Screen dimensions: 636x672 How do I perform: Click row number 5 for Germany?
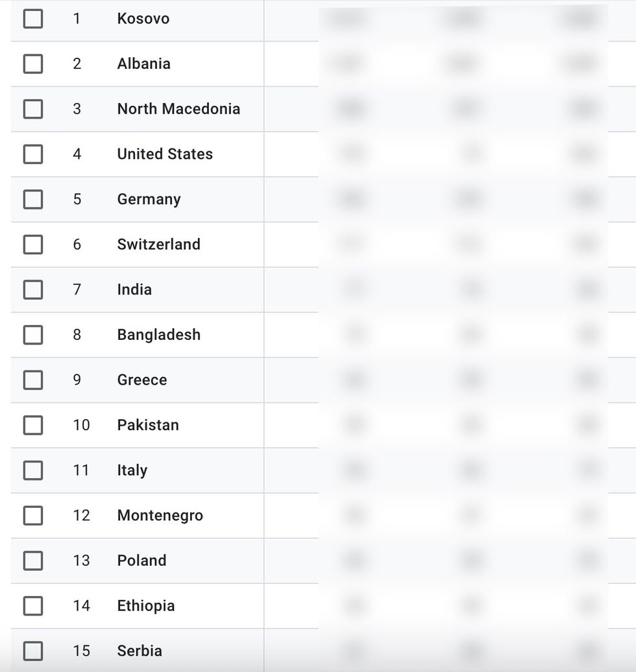tap(77, 199)
